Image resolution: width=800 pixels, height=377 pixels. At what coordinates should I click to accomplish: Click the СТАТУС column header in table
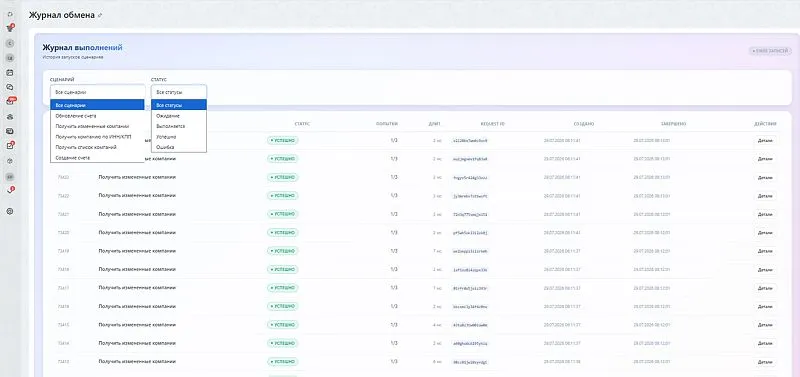302,124
